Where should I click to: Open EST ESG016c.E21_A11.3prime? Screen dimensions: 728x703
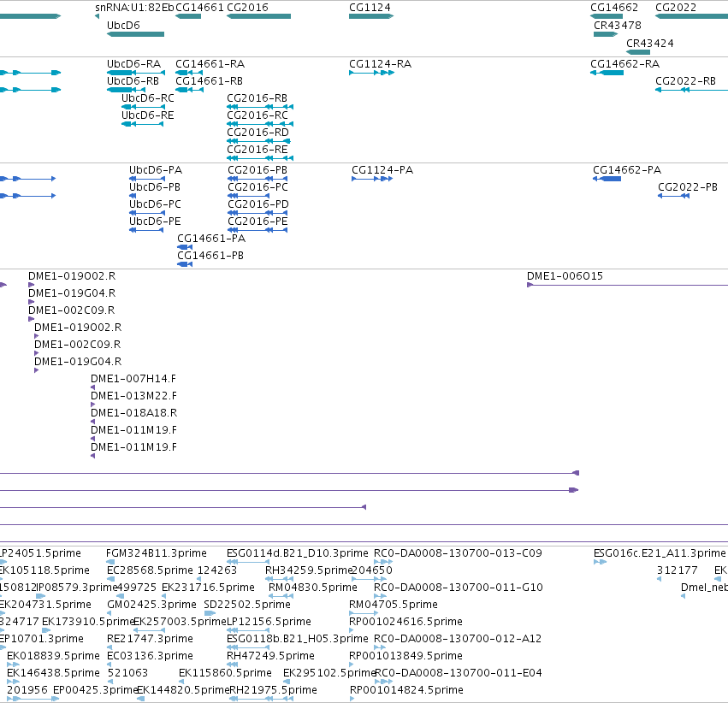(x=660, y=553)
